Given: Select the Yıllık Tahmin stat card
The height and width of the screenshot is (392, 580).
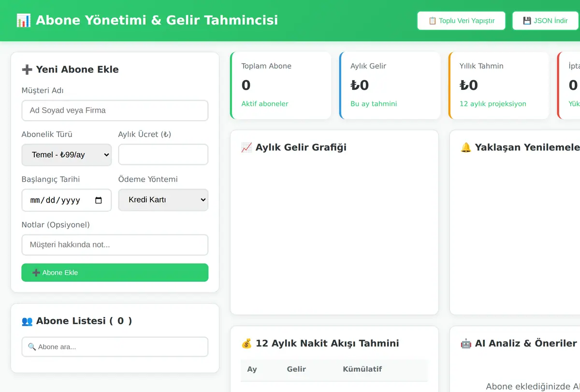Looking at the screenshot, I should (499, 86).
